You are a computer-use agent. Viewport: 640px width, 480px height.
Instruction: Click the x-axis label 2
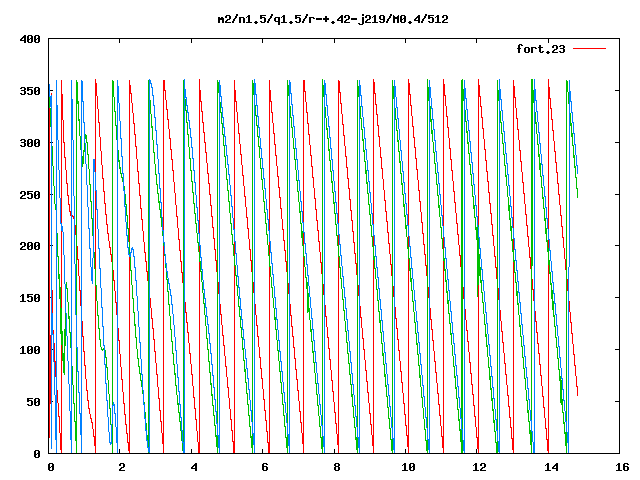pos(122,467)
